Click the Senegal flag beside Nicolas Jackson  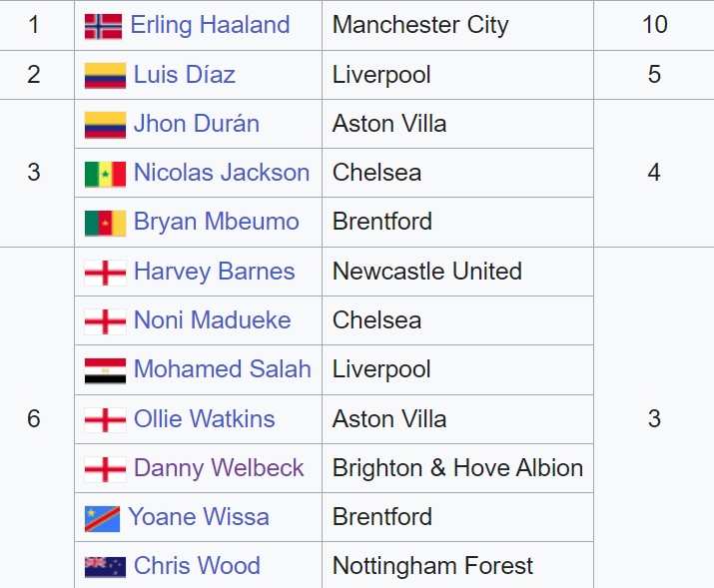pos(105,174)
